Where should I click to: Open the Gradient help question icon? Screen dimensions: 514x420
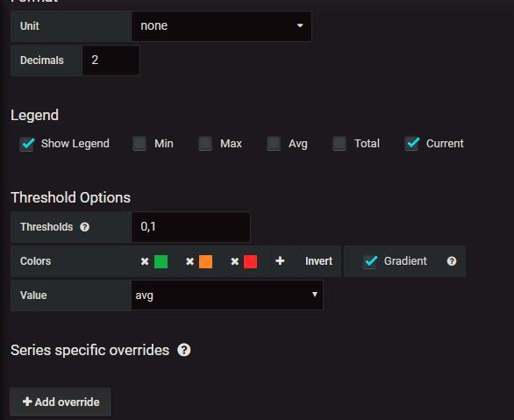[x=452, y=261]
